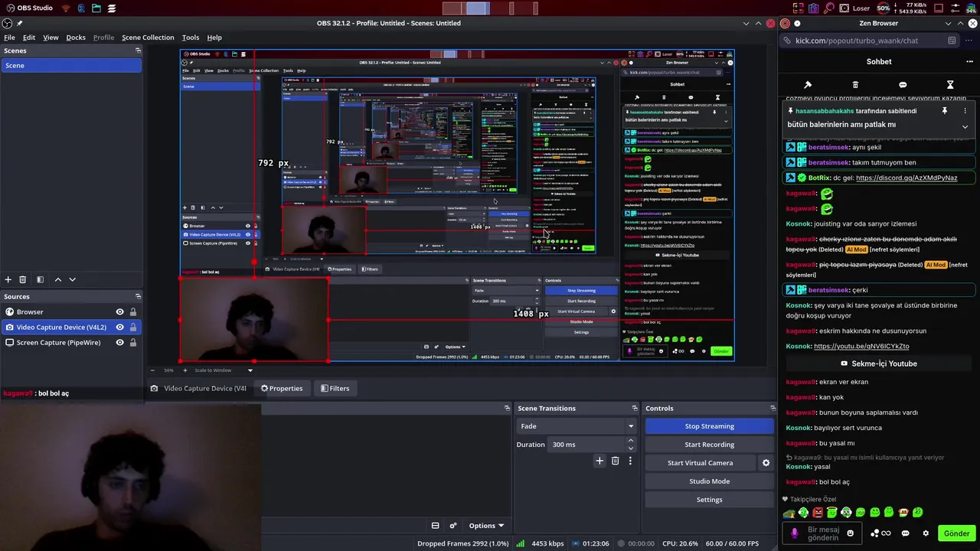
Task: Pop out the Sources dock
Action: 138,296
